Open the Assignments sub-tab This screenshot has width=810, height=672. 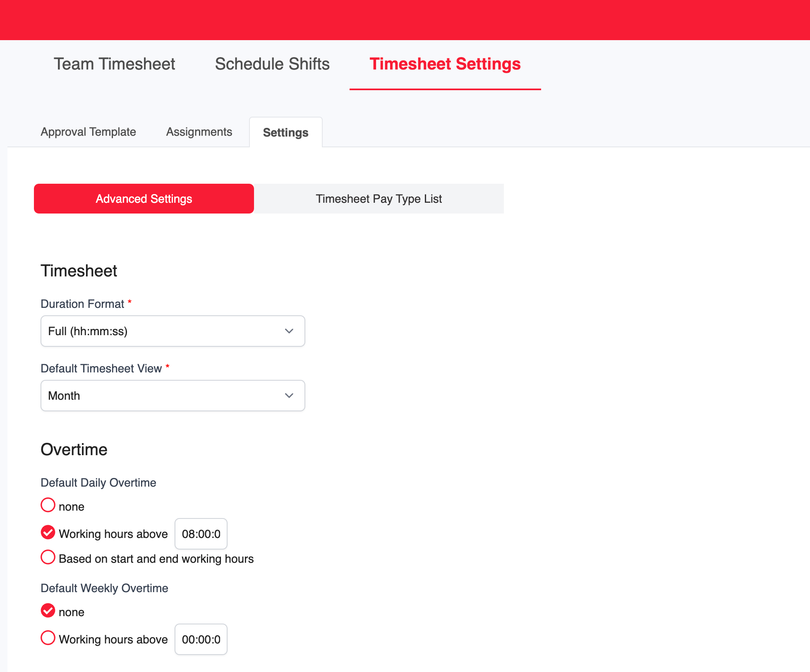[x=199, y=132]
